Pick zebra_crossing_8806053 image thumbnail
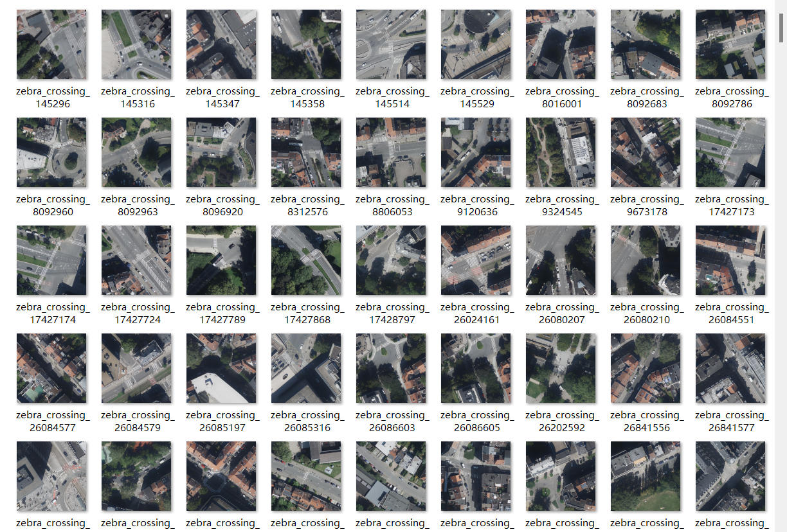 [391, 152]
